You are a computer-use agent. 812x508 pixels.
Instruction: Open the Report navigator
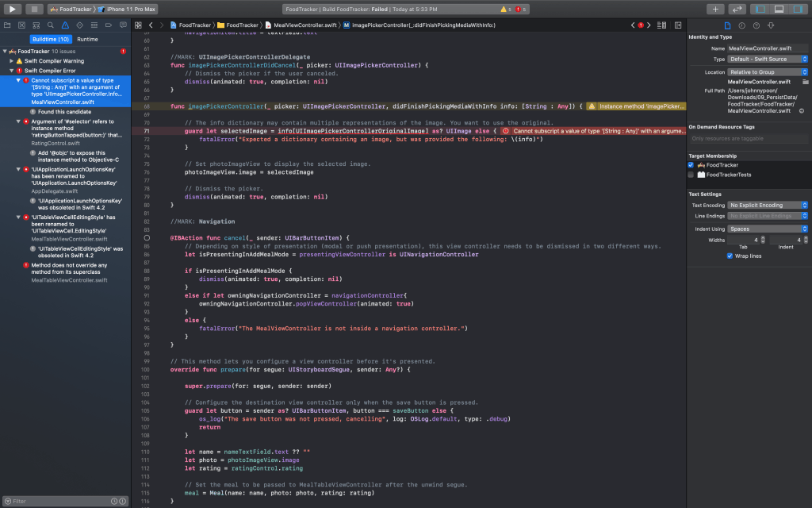[x=123, y=25]
